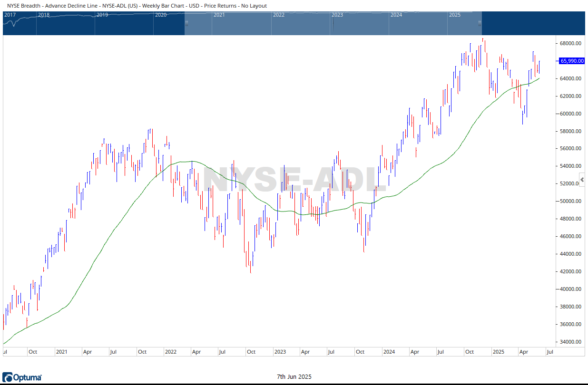Viewport: 588px width, 385px height.
Task: Select the 2025 label on bottom date axis
Action: (x=498, y=352)
